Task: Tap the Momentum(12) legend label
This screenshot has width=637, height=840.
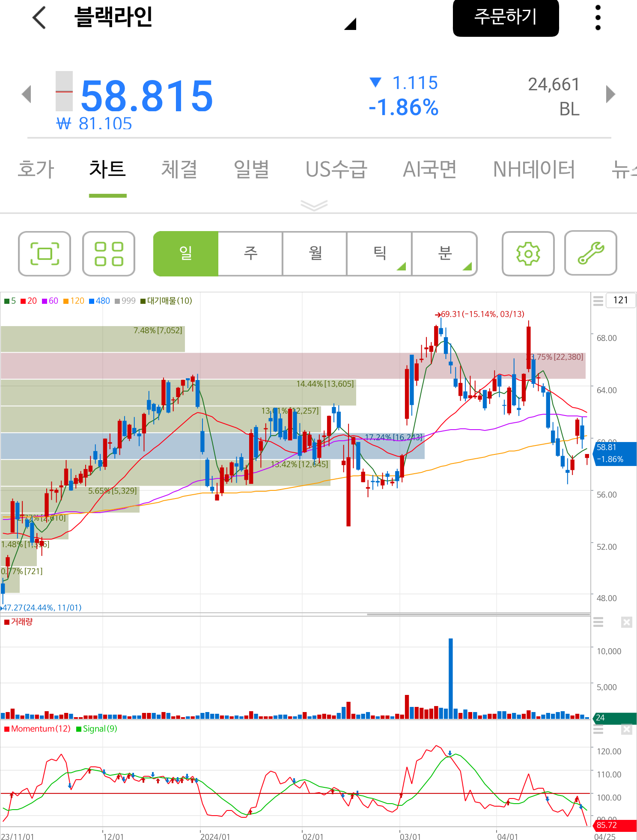Action: click(x=37, y=729)
